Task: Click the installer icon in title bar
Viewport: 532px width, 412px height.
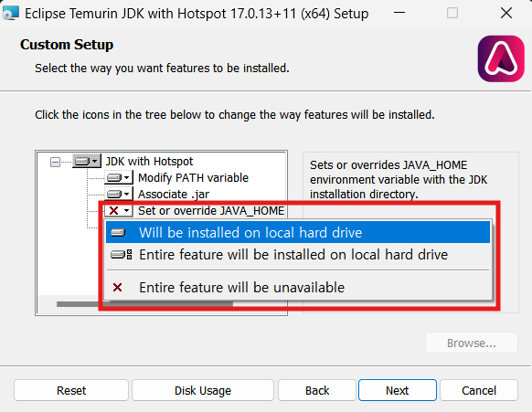Action: click(10, 13)
